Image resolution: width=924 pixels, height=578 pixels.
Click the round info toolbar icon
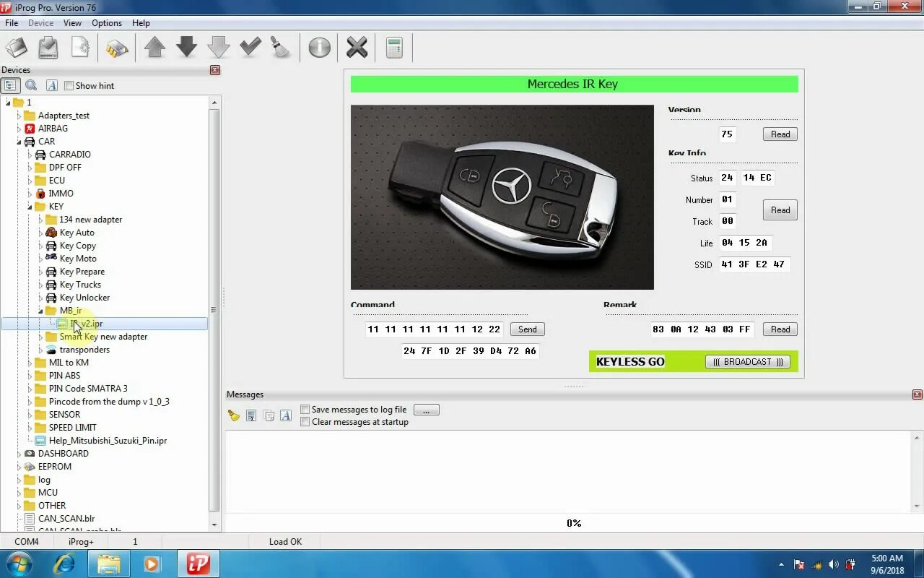tap(319, 48)
